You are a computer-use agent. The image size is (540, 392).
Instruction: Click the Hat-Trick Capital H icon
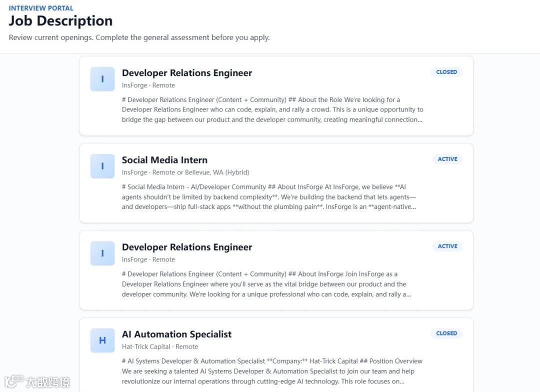tap(102, 340)
